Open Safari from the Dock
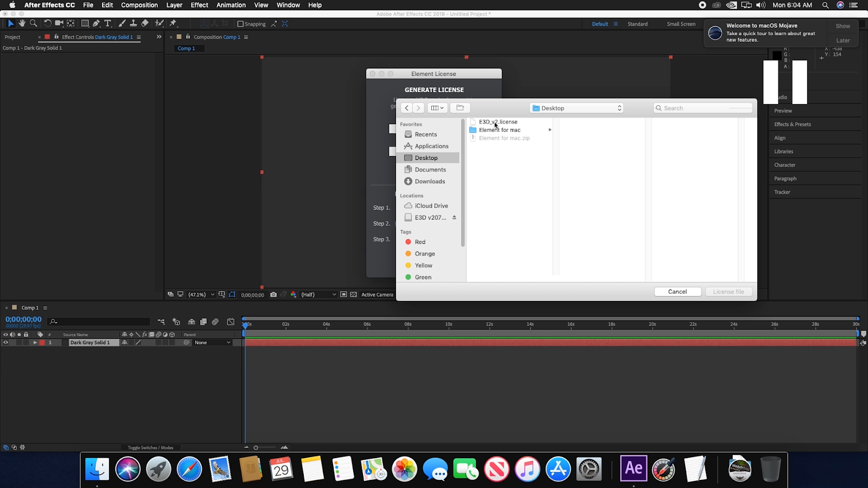Screen dimensions: 868x488 point(189,468)
